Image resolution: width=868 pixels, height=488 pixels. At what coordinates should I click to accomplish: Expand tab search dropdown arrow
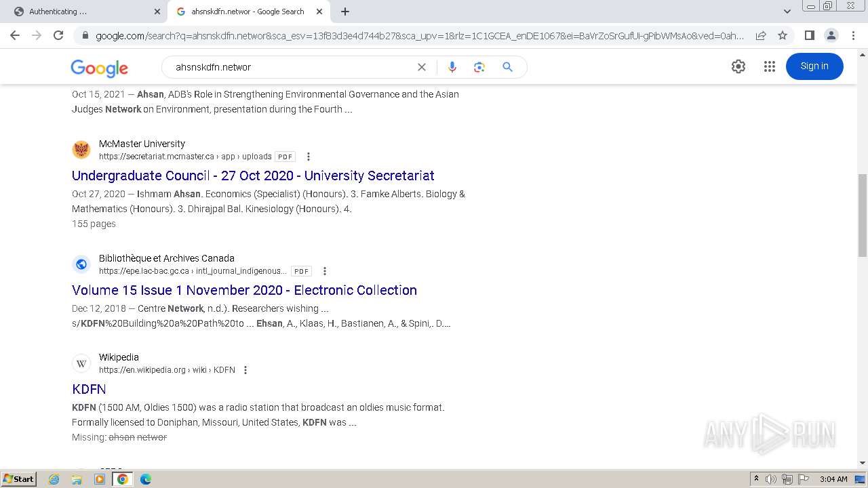point(787,12)
